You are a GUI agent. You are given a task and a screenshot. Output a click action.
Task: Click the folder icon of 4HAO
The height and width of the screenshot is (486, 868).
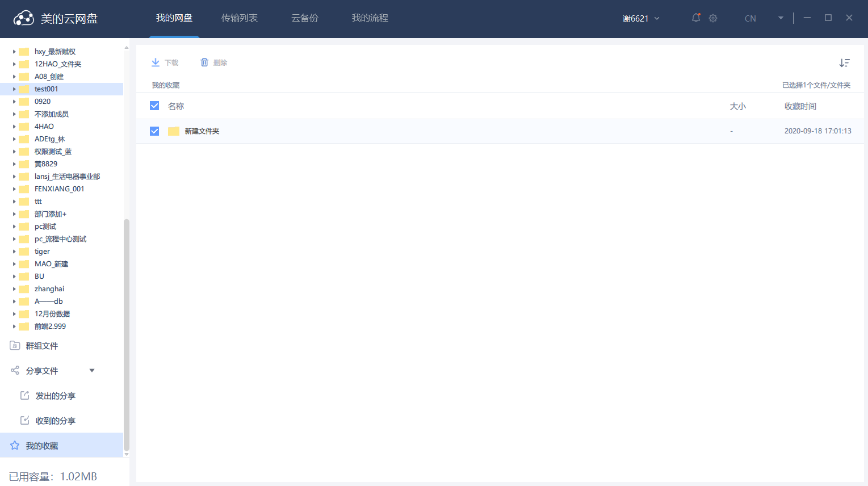coord(24,127)
